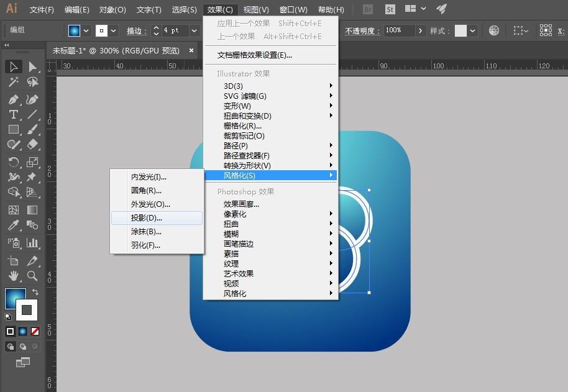Select the Line Segment tool
The width and height of the screenshot is (568, 392).
coord(32,115)
